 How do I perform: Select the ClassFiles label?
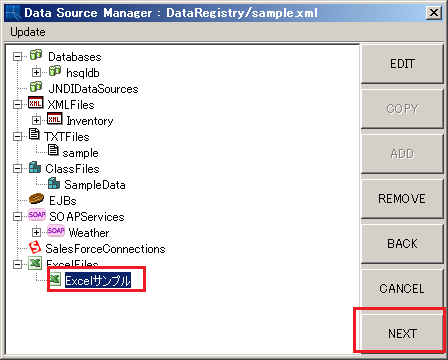pyautogui.click(x=72, y=169)
